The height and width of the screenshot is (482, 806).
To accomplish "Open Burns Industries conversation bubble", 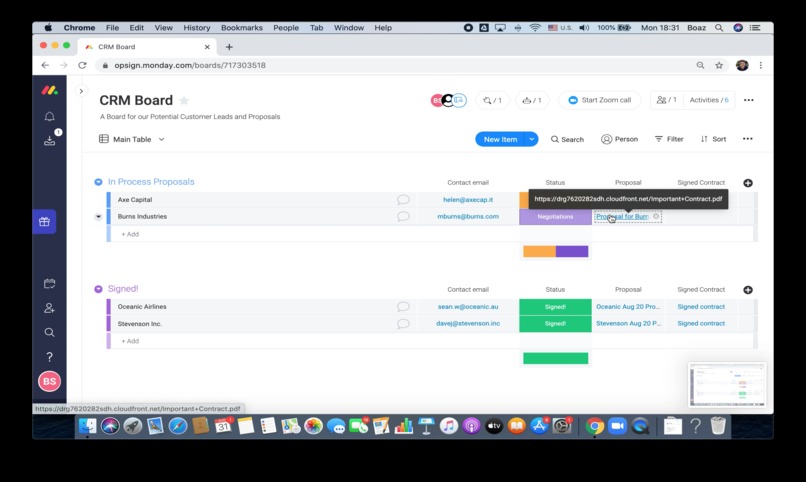I will click(x=403, y=216).
